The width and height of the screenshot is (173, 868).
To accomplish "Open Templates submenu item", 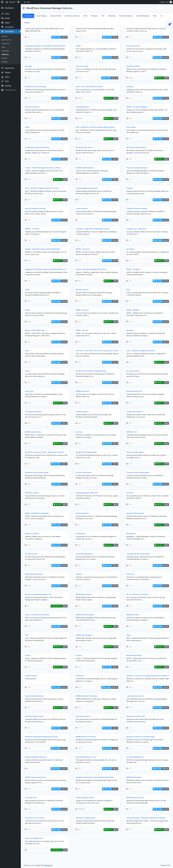I will (x=5, y=51).
